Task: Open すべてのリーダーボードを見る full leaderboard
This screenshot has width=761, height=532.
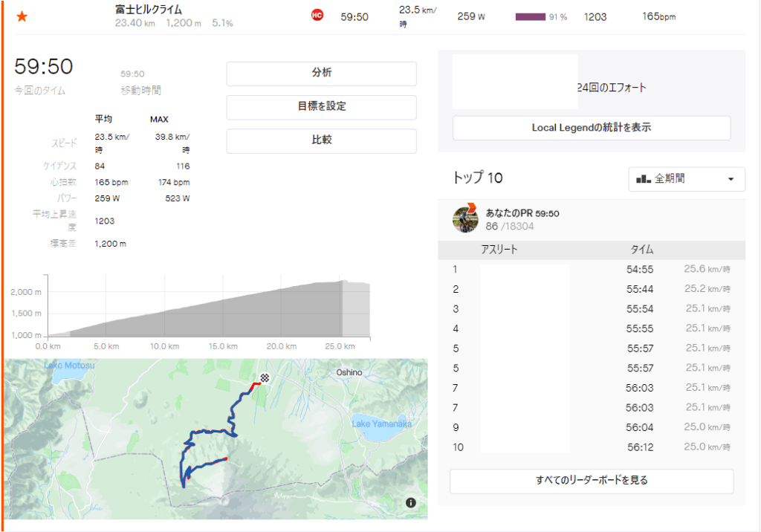Action: [x=591, y=481]
